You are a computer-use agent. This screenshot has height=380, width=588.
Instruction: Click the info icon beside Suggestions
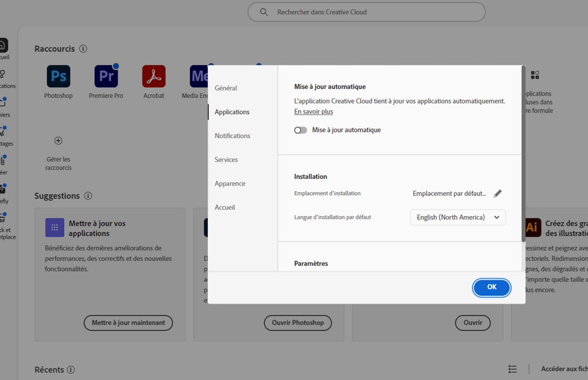pos(88,196)
